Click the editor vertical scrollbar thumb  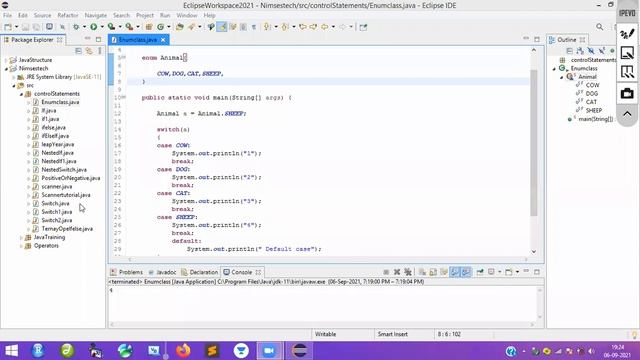click(533, 143)
